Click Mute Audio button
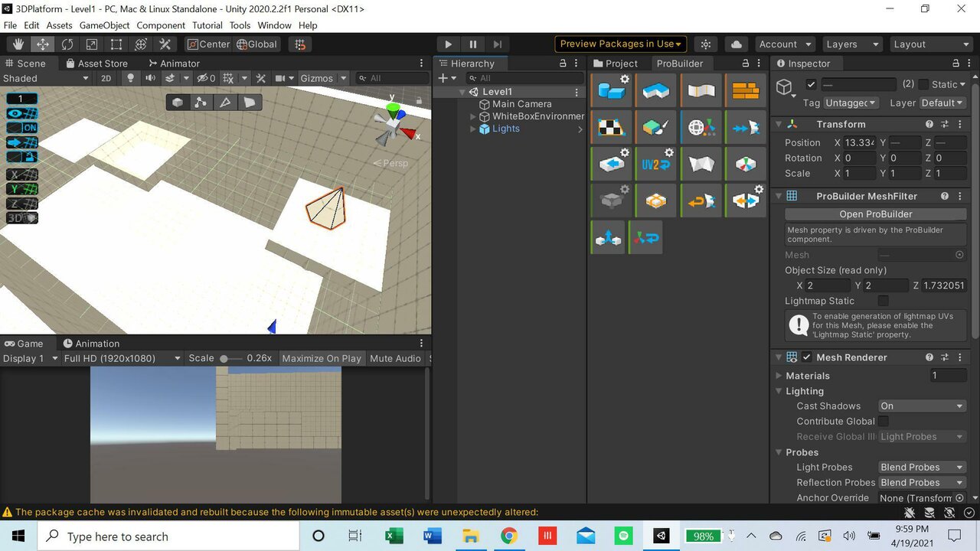 click(395, 358)
